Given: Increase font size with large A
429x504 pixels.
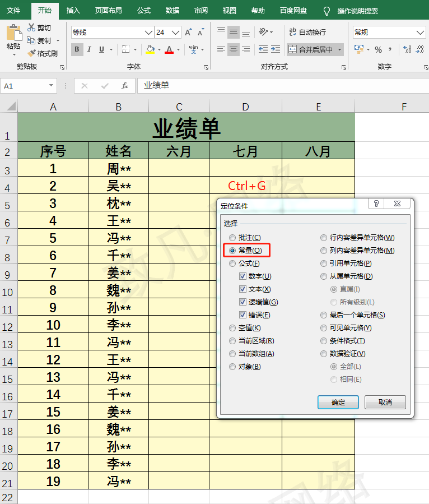Looking at the screenshot, I should pyautogui.click(x=189, y=32).
